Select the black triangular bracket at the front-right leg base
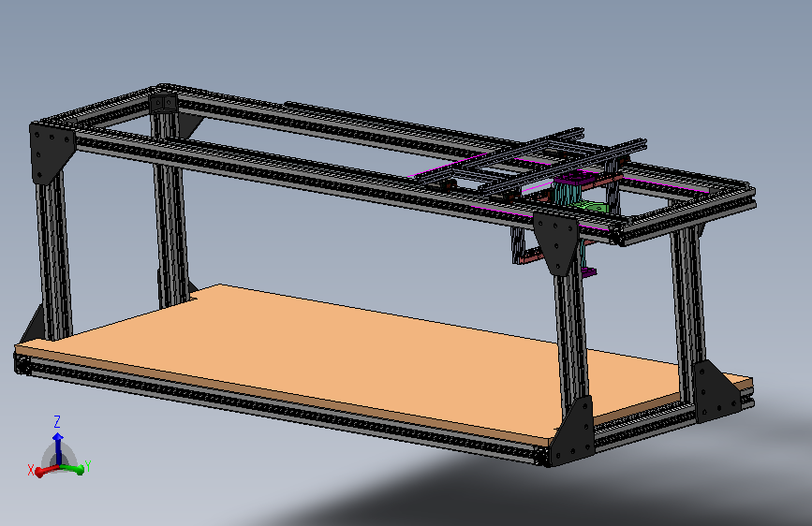This screenshot has width=812, height=526. point(575,433)
